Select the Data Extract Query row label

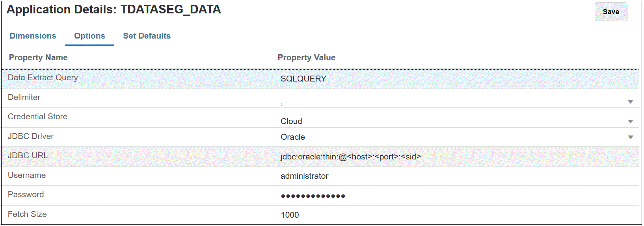click(43, 78)
